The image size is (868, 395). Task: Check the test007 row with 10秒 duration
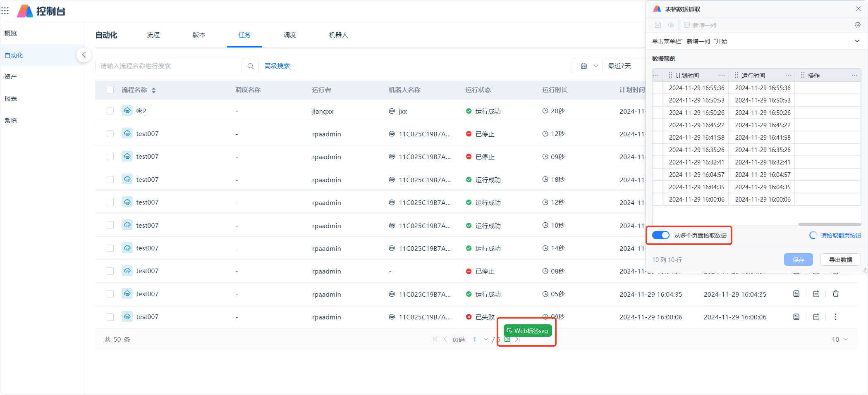click(x=110, y=225)
